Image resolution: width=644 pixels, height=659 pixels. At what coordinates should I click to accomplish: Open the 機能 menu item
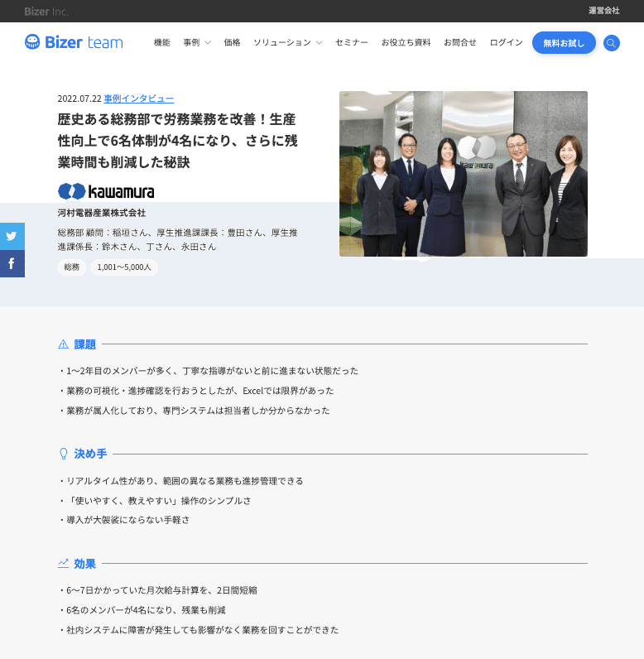161,42
